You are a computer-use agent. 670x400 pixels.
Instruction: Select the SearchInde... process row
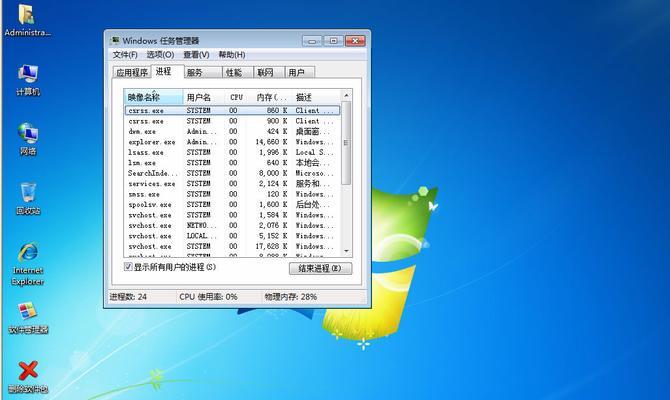tap(232, 173)
